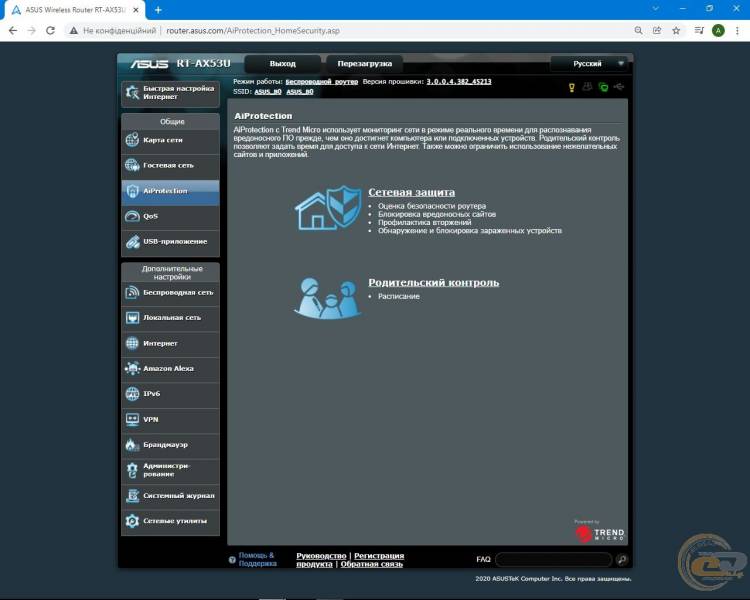Open the Сетевая защита link
The image size is (750, 600).
411,192
